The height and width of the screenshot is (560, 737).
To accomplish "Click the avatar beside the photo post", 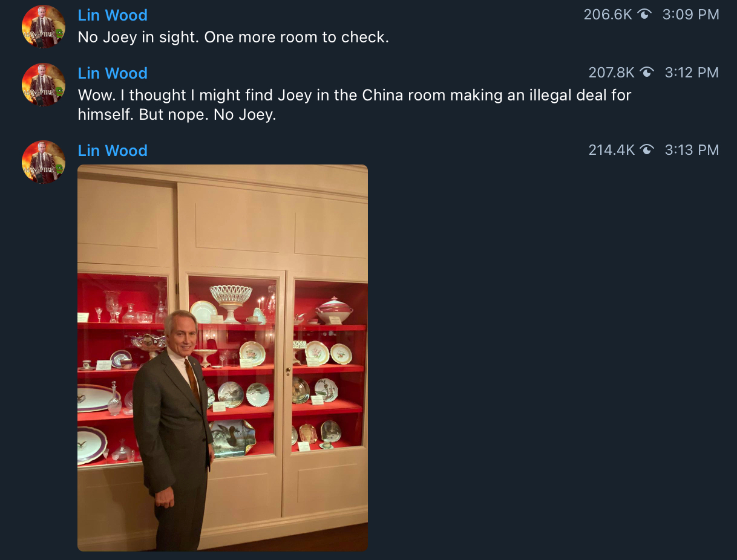I will [x=44, y=162].
